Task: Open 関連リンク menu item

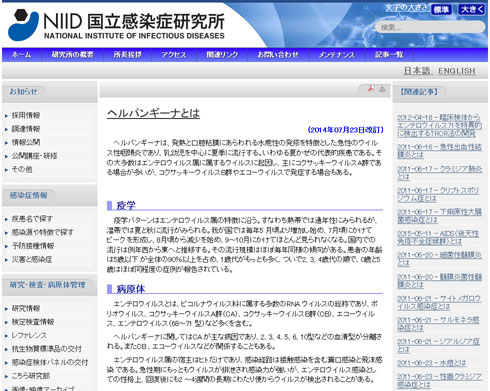Action: click(x=222, y=55)
